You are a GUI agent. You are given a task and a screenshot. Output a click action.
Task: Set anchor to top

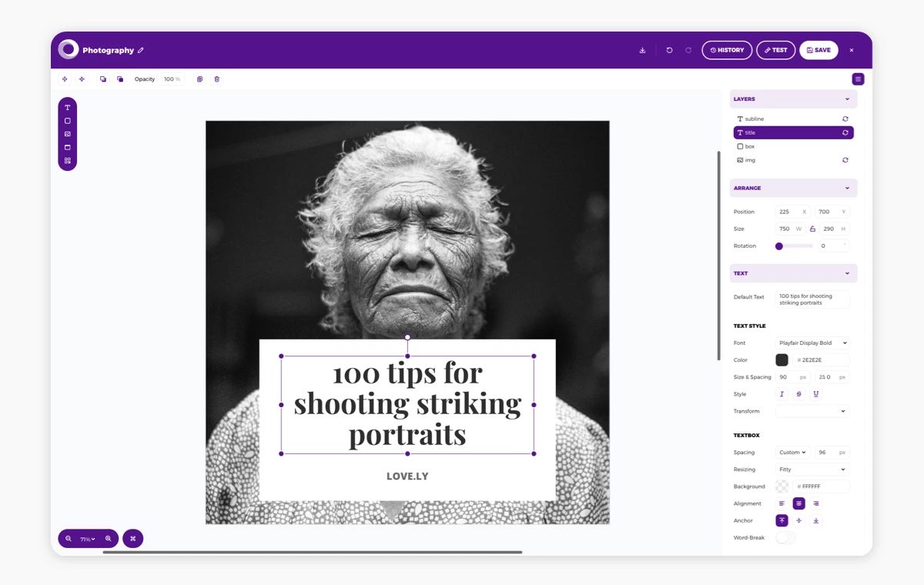(x=782, y=520)
